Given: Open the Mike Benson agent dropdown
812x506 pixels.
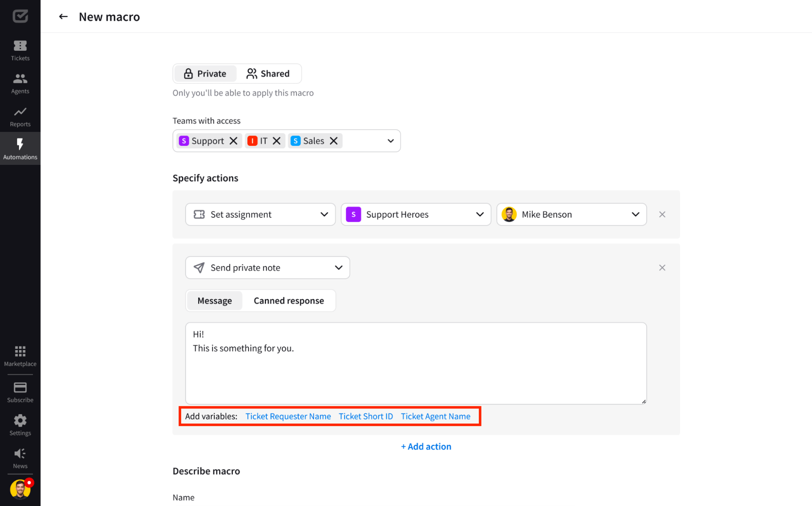Looking at the screenshot, I should (x=572, y=214).
